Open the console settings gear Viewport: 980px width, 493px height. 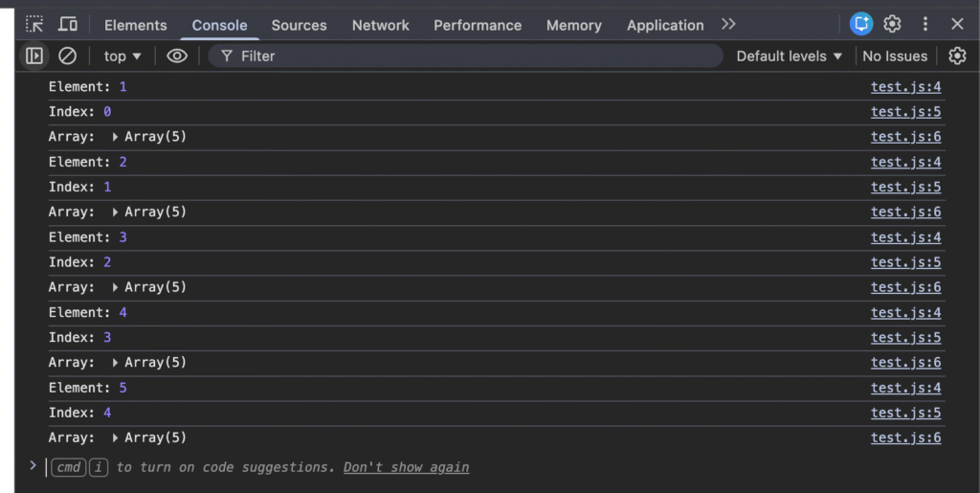pos(957,56)
